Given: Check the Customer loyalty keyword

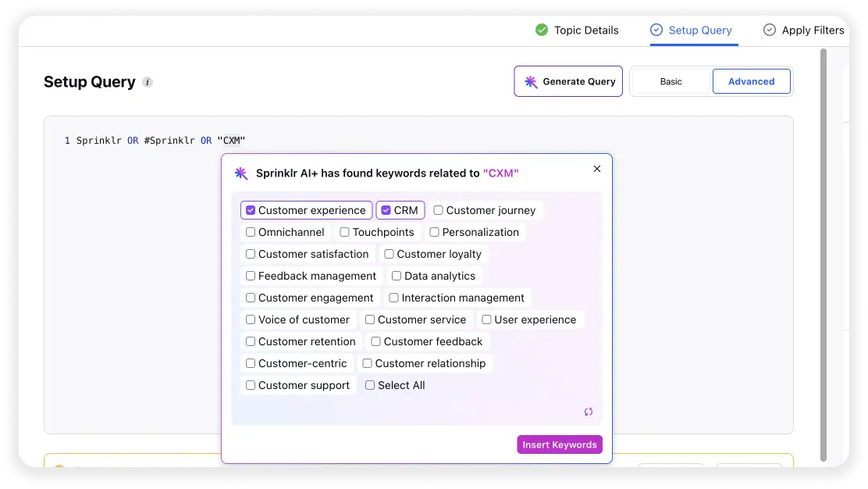Looking at the screenshot, I should [390, 254].
